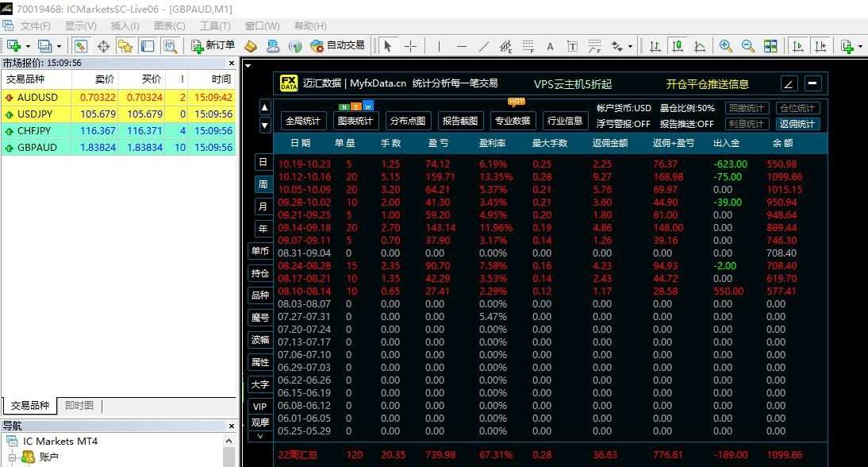Screen dimensions: 868x467
Task: Select the horizontal line drawing tool
Action: coord(462,46)
